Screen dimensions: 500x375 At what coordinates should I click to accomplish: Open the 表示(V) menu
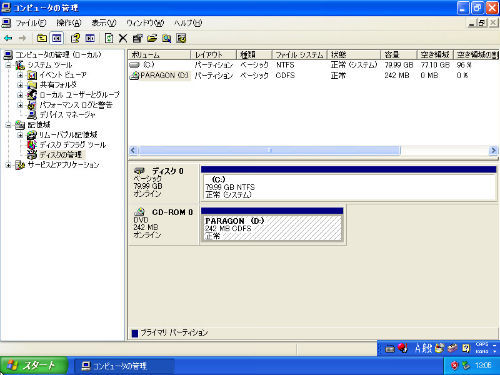pos(104,23)
